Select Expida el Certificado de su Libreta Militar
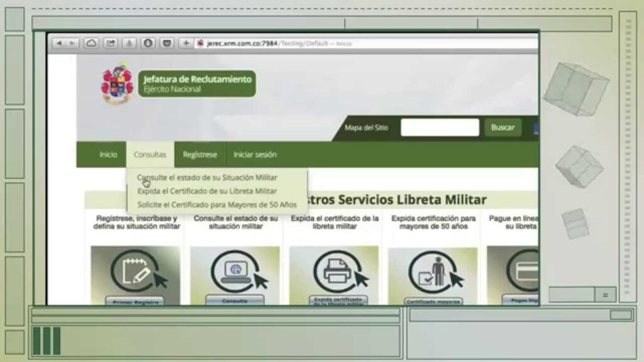The width and height of the screenshot is (644, 362). coord(207,191)
